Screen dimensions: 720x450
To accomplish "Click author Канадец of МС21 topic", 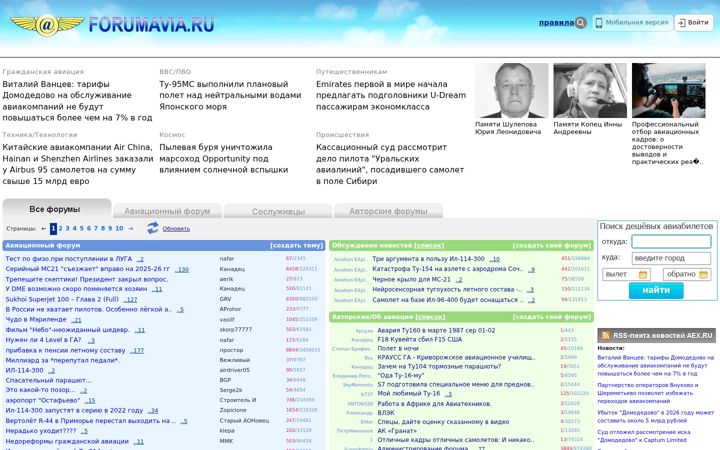I will 232,269.
